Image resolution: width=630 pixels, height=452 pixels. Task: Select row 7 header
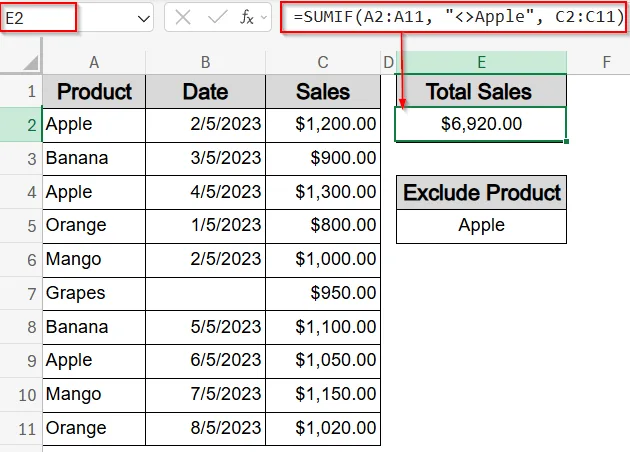coord(21,293)
